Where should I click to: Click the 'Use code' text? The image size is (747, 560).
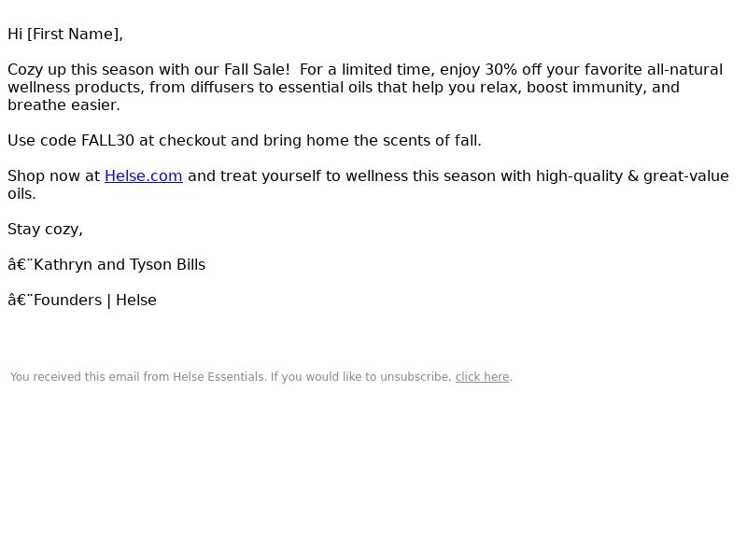[x=42, y=141]
